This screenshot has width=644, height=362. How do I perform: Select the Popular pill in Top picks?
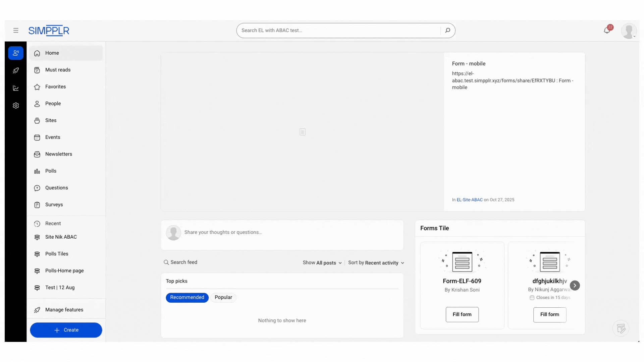223,297
